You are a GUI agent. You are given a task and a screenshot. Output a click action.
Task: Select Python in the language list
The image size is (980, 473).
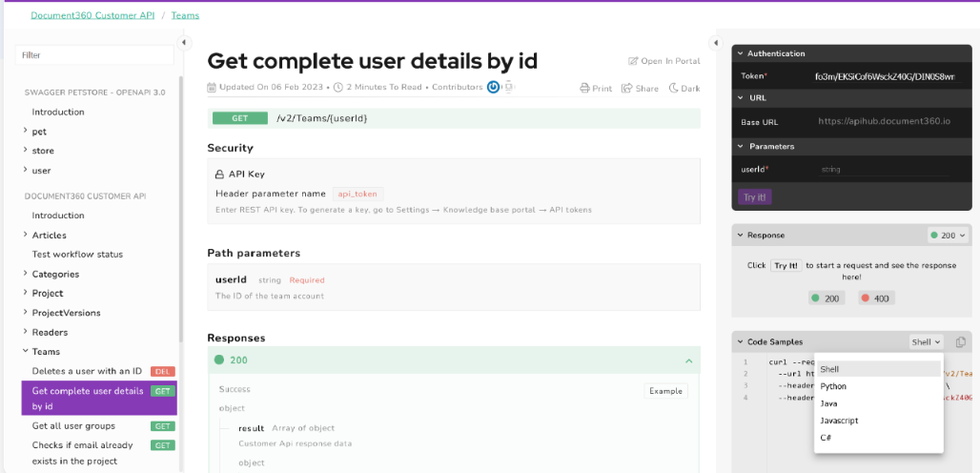tap(879, 386)
